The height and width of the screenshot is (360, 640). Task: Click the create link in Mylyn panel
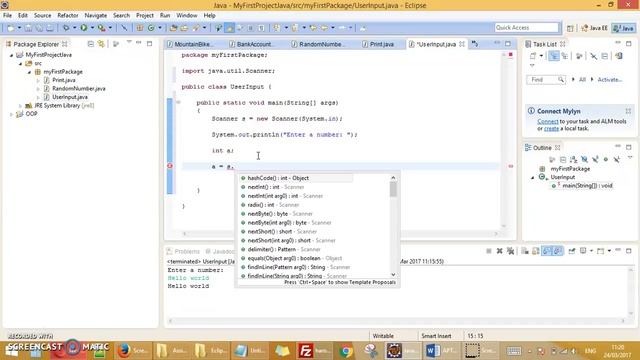click(x=551, y=129)
